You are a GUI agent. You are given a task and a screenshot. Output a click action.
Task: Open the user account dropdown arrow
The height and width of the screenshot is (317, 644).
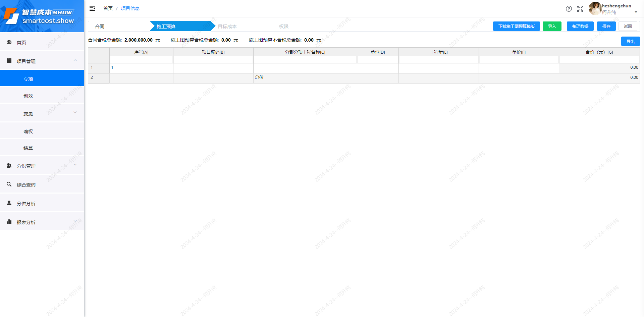point(636,12)
